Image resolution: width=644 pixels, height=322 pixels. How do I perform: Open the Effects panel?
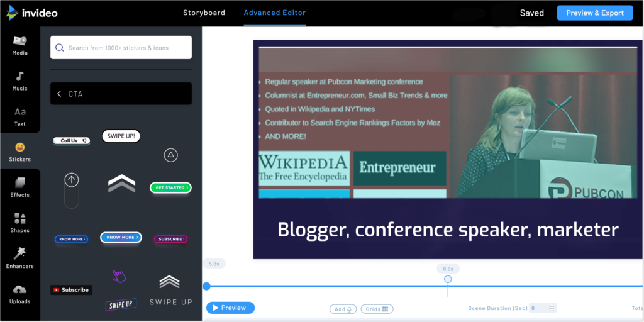tap(19, 187)
